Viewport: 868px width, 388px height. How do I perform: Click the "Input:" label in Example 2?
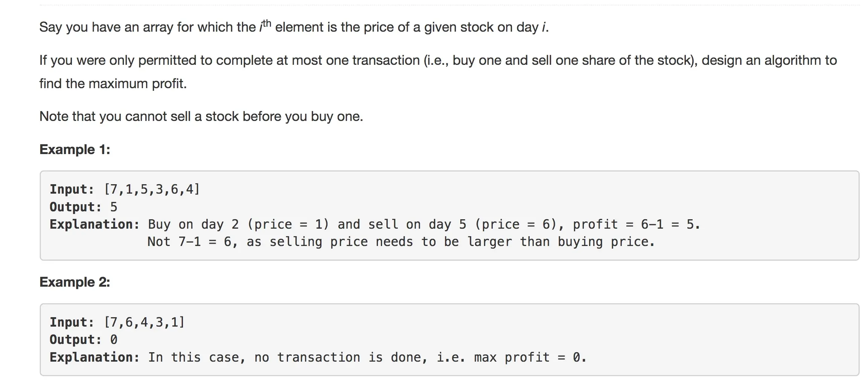(x=72, y=322)
